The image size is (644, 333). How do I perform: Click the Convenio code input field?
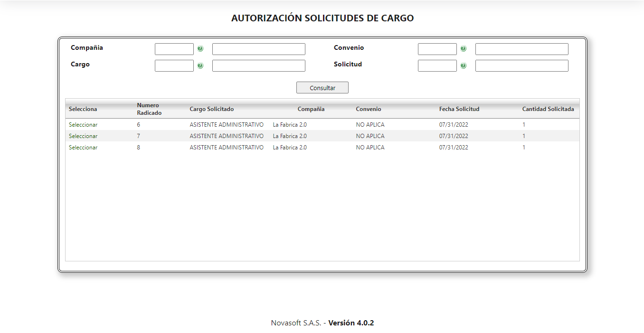click(x=437, y=49)
